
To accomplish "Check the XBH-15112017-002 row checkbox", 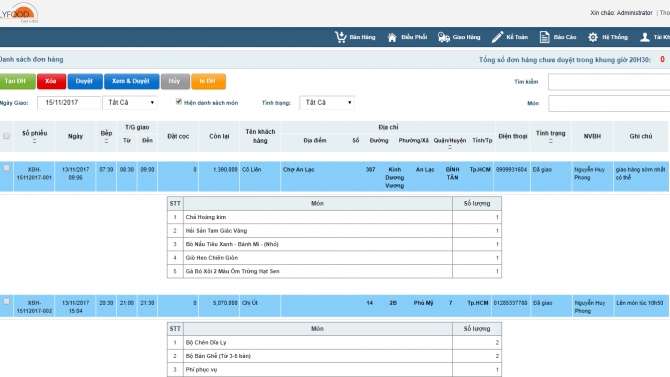I will pos(6,302).
